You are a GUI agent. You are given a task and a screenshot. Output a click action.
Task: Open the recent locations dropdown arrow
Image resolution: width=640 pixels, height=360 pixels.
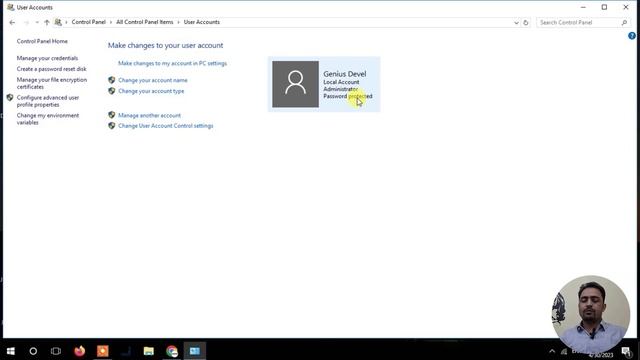(37, 22)
